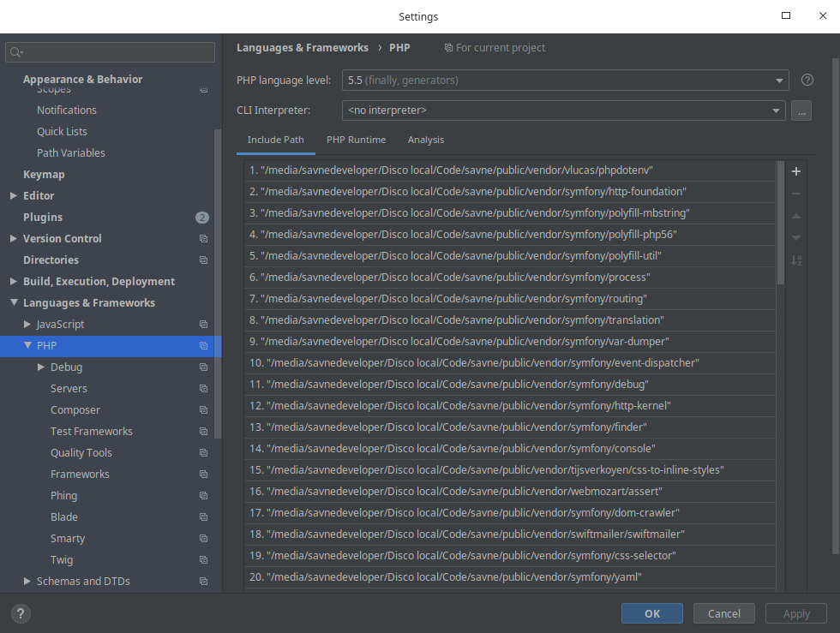
Task: Move the selected path up
Action: (x=795, y=216)
